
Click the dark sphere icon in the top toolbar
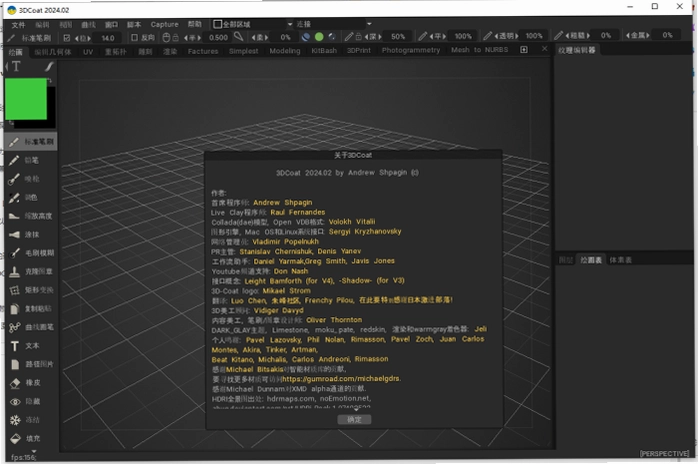(x=306, y=37)
